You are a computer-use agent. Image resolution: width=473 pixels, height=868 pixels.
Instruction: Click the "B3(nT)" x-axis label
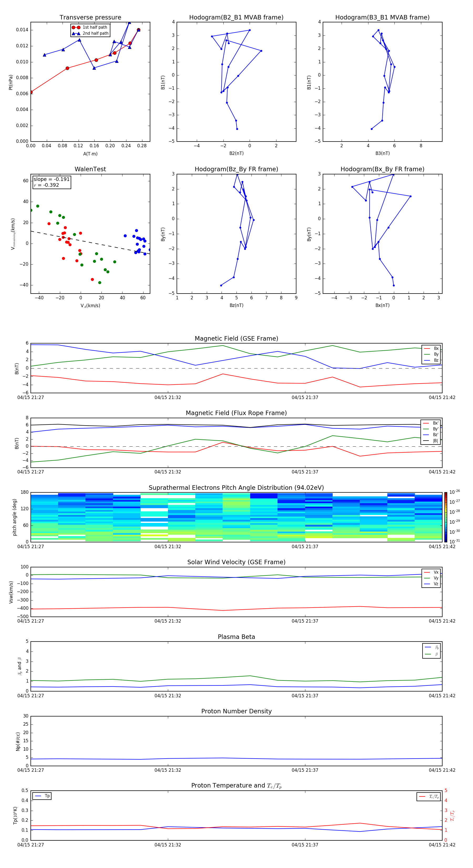tap(382, 153)
